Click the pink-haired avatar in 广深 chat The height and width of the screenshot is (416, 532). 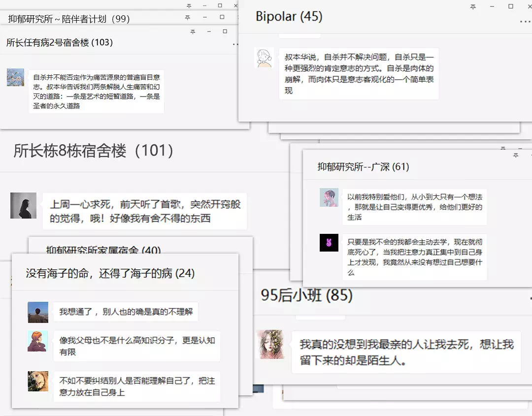329,197
